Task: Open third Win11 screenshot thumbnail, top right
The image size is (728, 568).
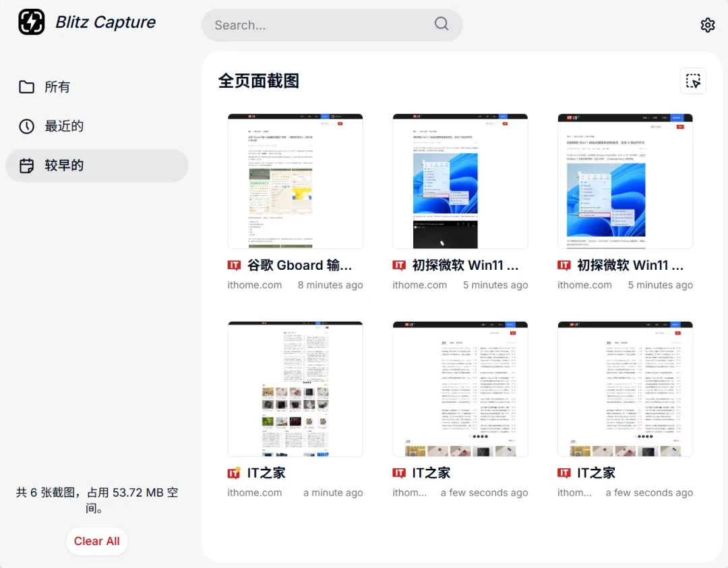Action: pos(625,181)
